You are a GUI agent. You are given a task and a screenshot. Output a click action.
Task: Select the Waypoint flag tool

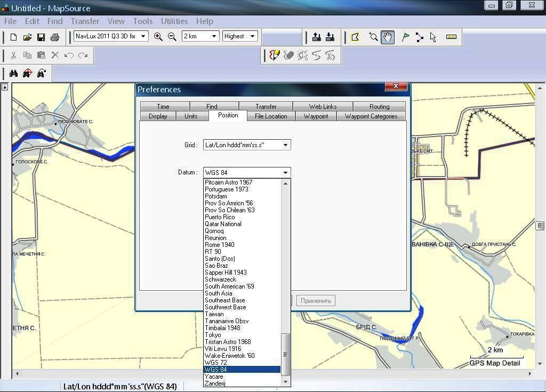[405, 37]
